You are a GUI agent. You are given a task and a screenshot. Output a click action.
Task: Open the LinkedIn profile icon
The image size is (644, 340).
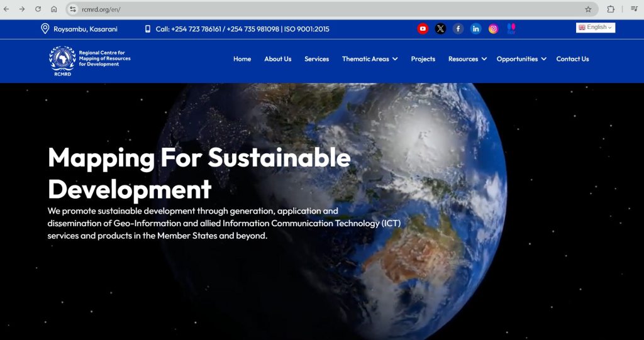[475, 28]
